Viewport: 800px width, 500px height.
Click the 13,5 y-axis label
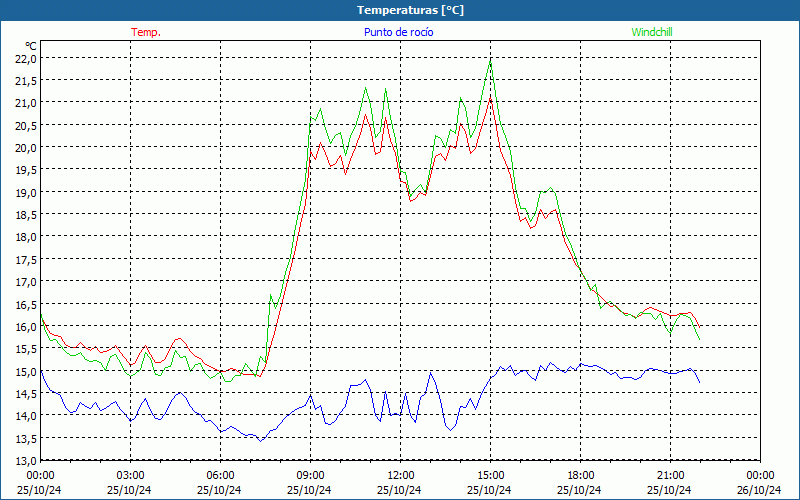[26, 438]
